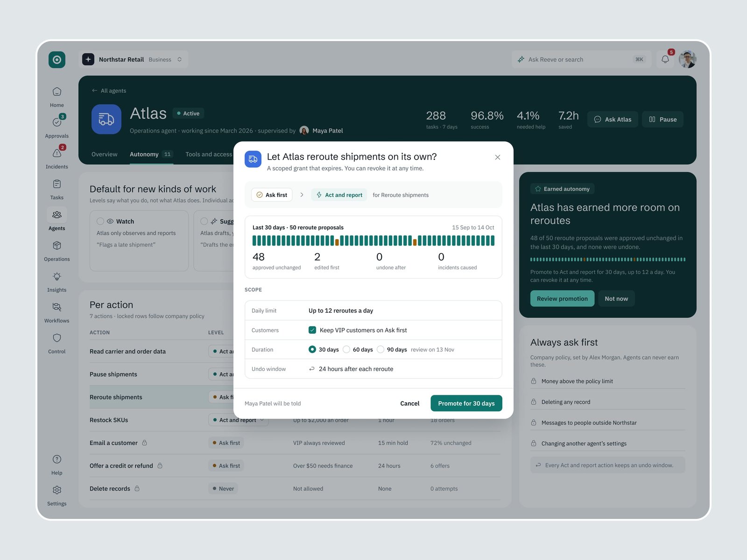Click the lock icon beside Email a customer
The height and width of the screenshot is (560, 747).
click(145, 443)
